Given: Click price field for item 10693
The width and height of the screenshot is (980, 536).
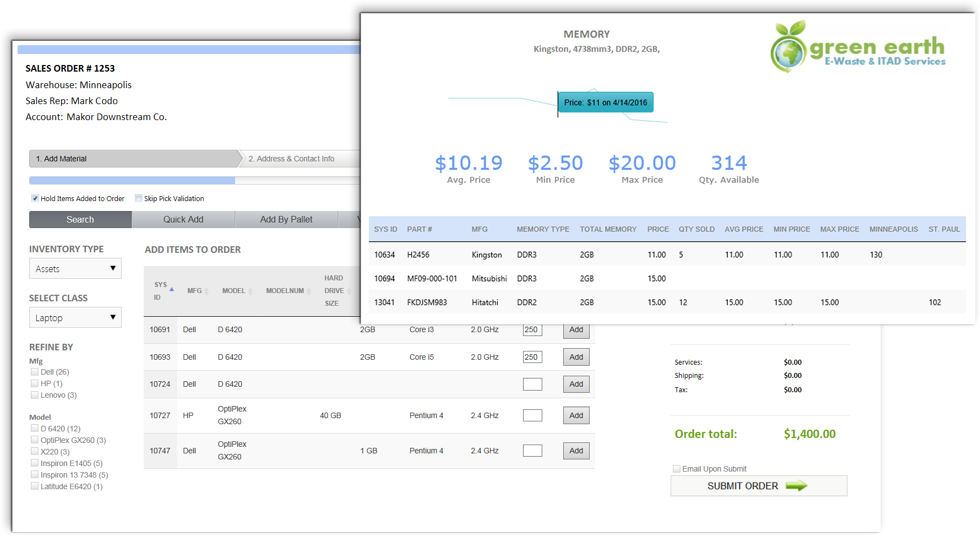Looking at the screenshot, I should click(x=532, y=357).
